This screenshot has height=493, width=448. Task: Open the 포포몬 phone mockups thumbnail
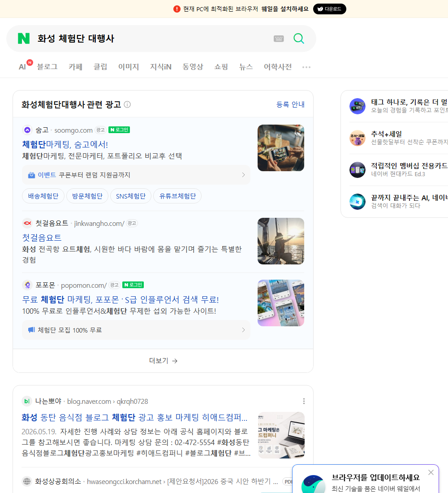point(281,303)
